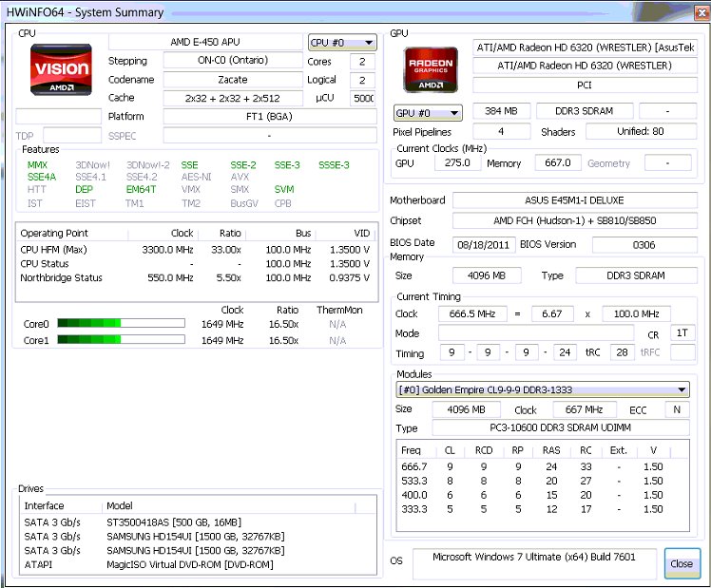This screenshot has height=588, width=711.
Task: Click the µCU field showing 5000
Action: pos(362,98)
